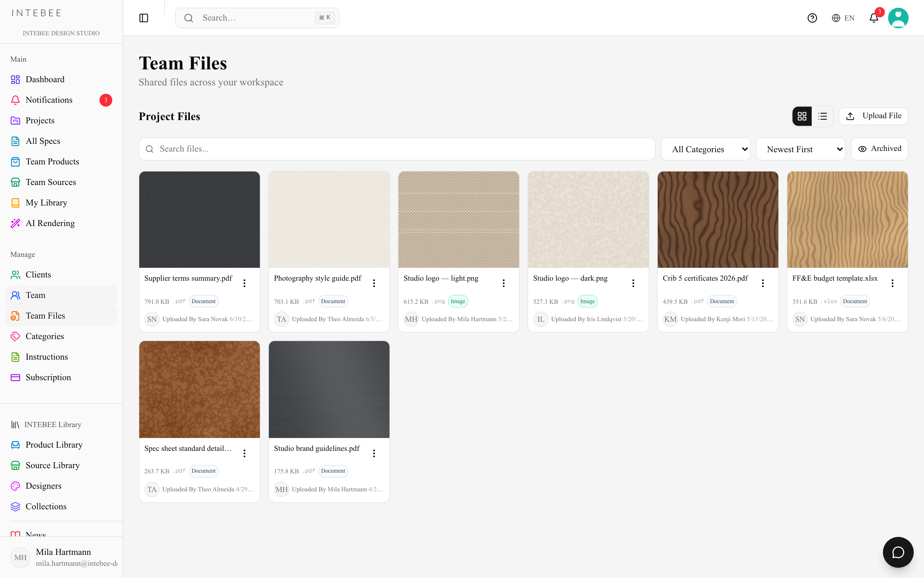Click Studio logo — dark.png file name
Image resolution: width=924 pixels, height=578 pixels.
click(570, 278)
